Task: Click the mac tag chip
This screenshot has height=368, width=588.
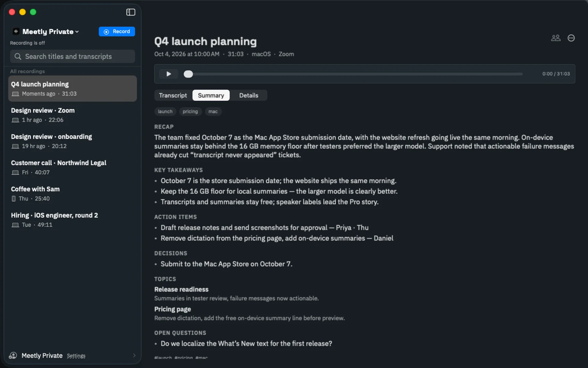Action: coord(213,112)
